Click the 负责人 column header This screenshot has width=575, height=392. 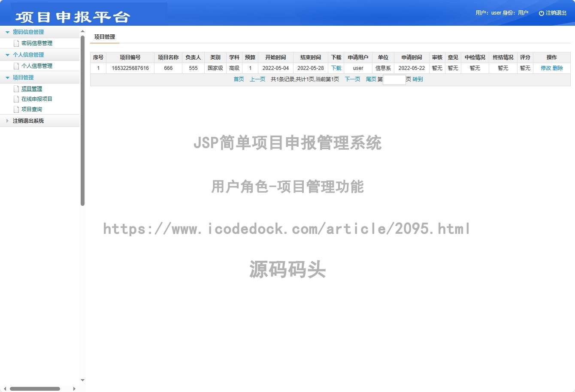[193, 57]
